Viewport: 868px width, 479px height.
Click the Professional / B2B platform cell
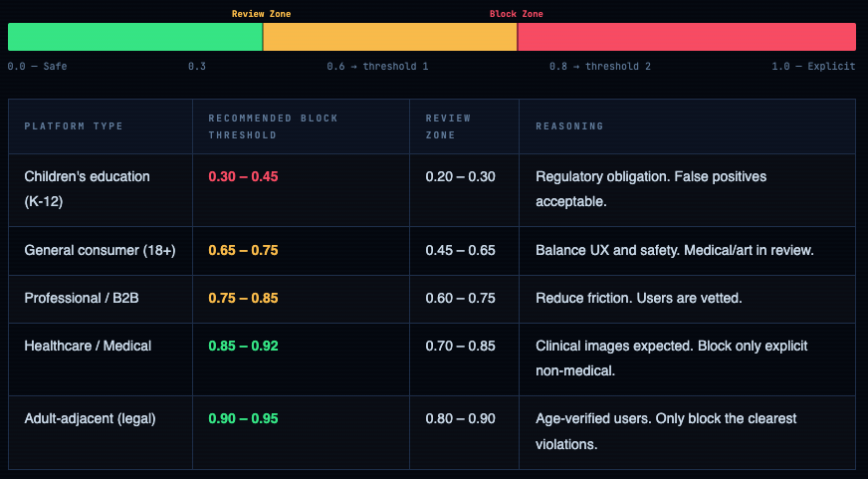82,298
